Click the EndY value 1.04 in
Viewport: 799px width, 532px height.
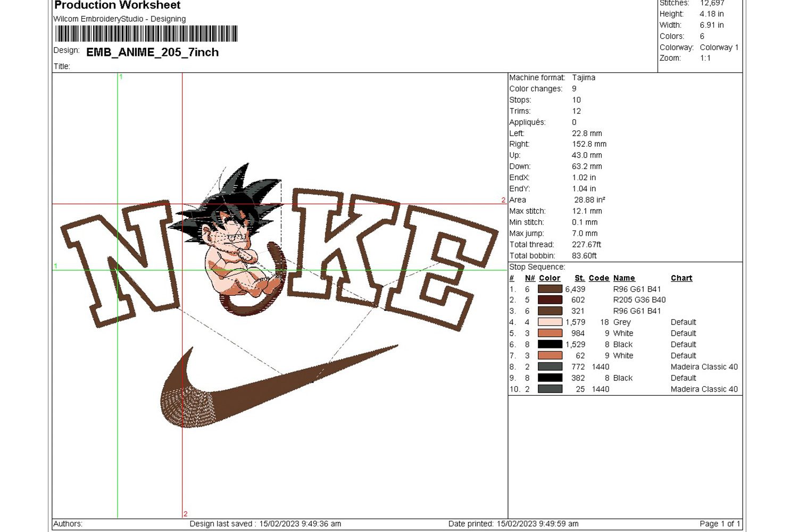(584, 189)
